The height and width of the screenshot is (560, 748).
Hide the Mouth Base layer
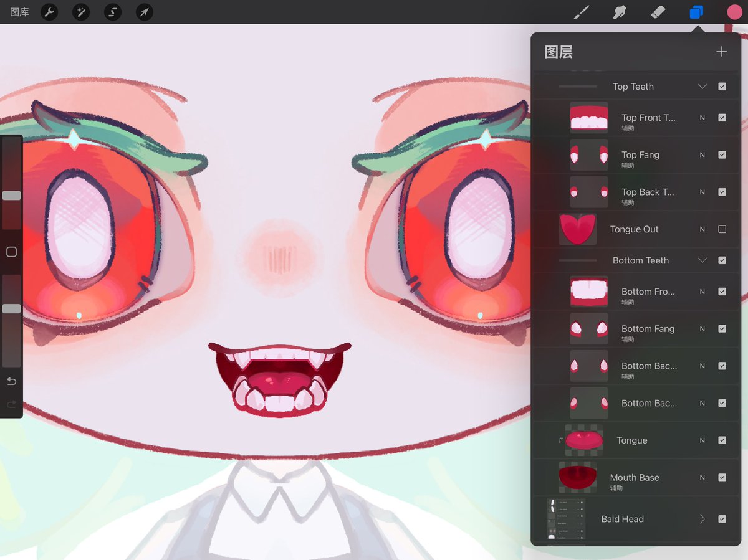click(x=722, y=478)
